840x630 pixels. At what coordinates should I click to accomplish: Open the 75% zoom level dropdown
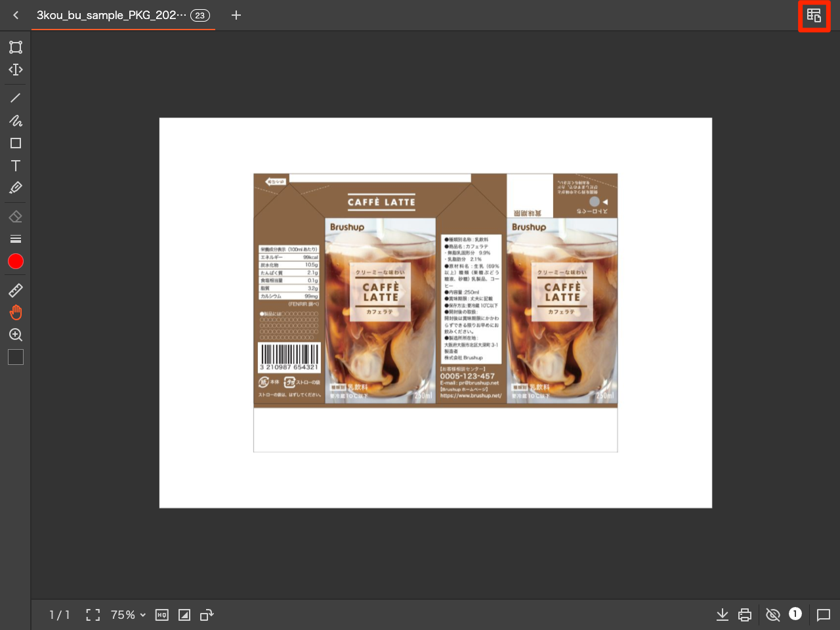tap(128, 615)
